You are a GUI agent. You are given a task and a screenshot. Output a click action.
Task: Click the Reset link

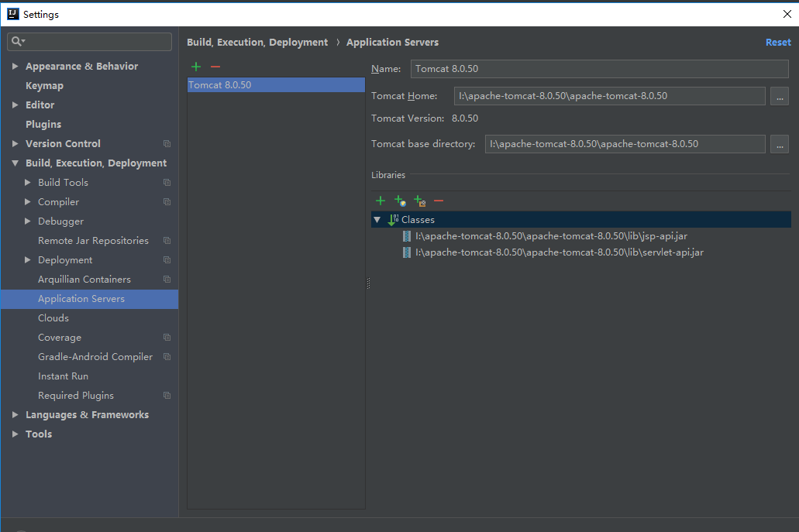pyautogui.click(x=778, y=43)
